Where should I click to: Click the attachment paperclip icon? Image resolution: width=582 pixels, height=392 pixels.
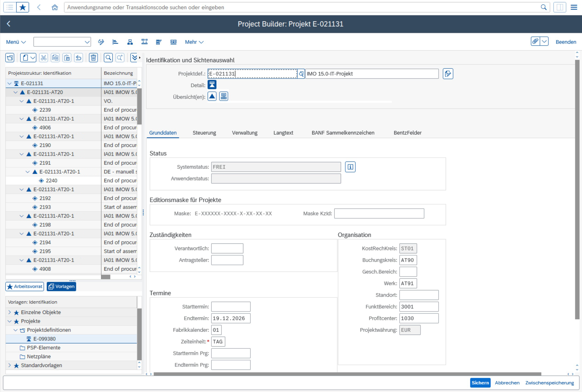(535, 42)
